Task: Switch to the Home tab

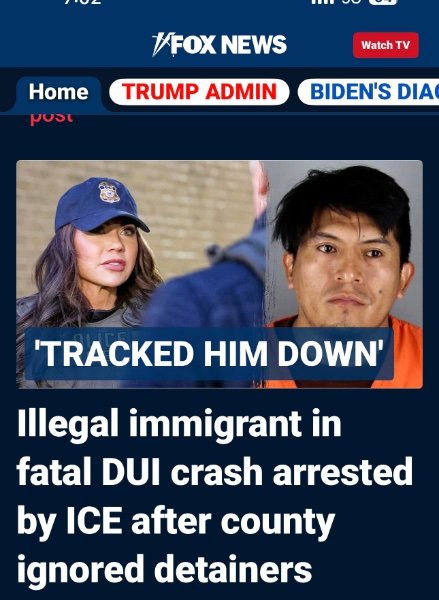Action: [59, 92]
